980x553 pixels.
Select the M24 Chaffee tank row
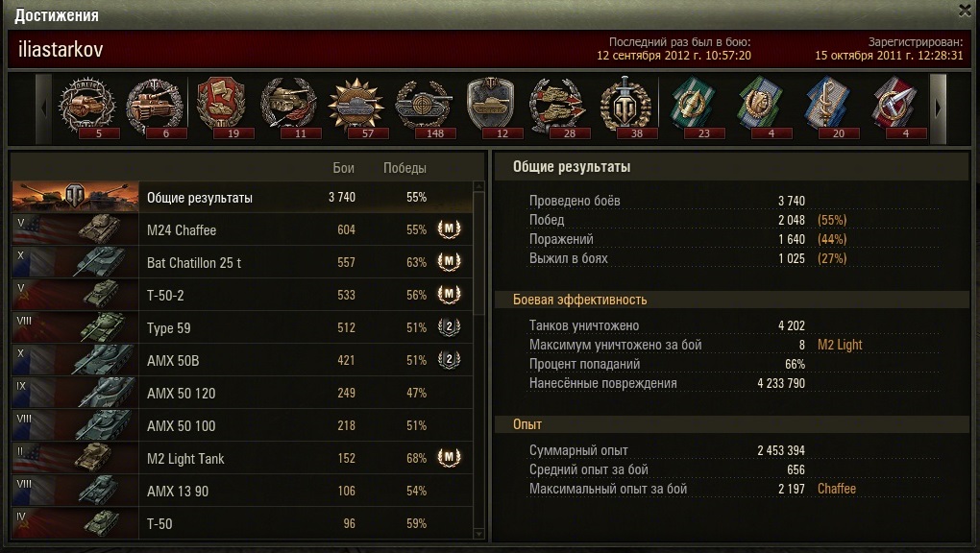coord(242,230)
